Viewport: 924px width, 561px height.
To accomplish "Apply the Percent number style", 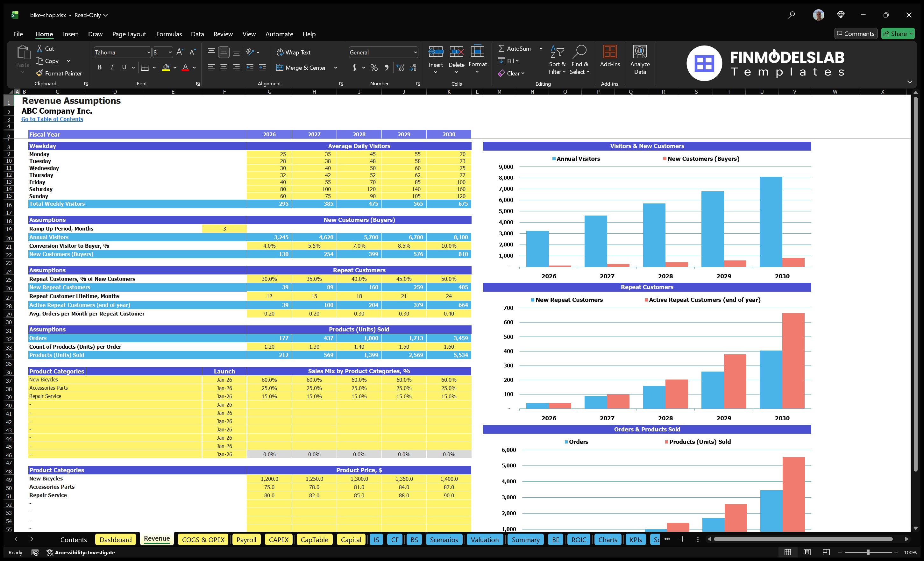I will pos(374,67).
